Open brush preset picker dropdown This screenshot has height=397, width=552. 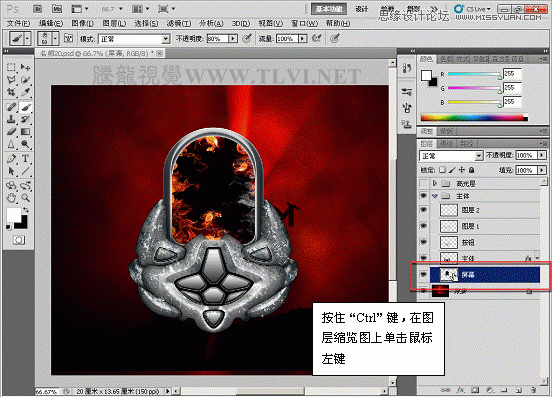[55, 38]
